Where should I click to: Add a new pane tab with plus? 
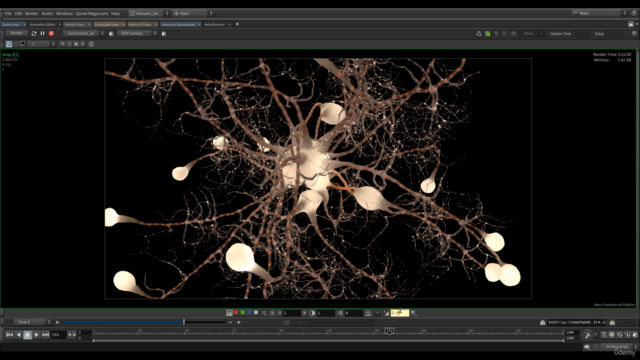coord(237,24)
